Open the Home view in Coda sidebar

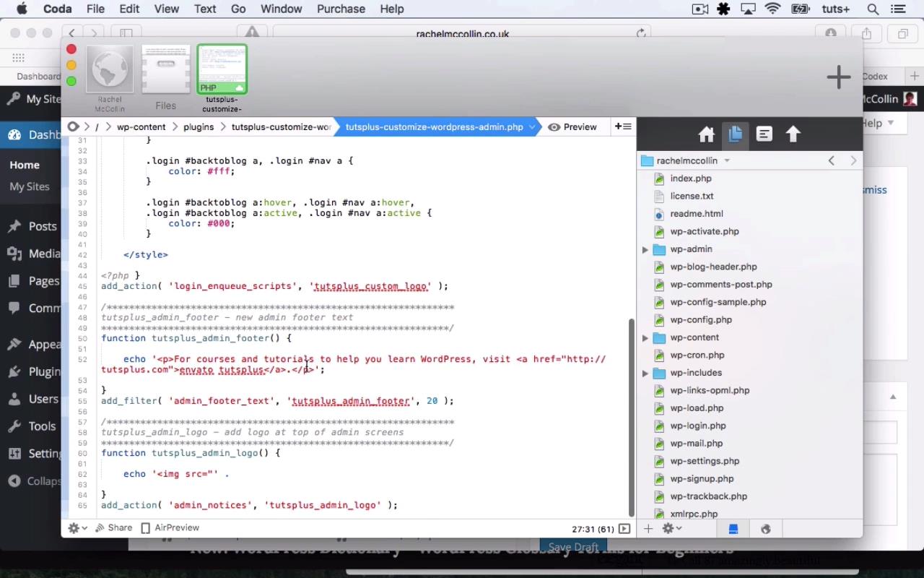pyautogui.click(x=706, y=134)
